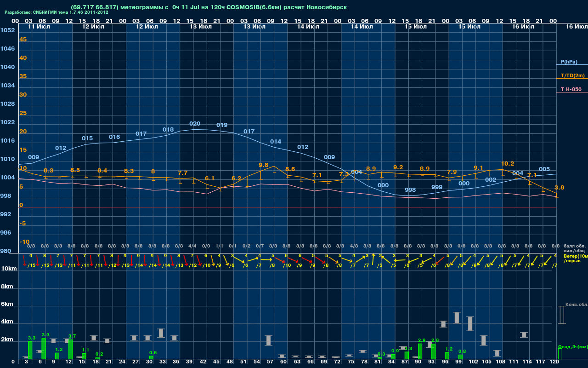Click the green precipitation bar labeled 2.9

[420, 351]
